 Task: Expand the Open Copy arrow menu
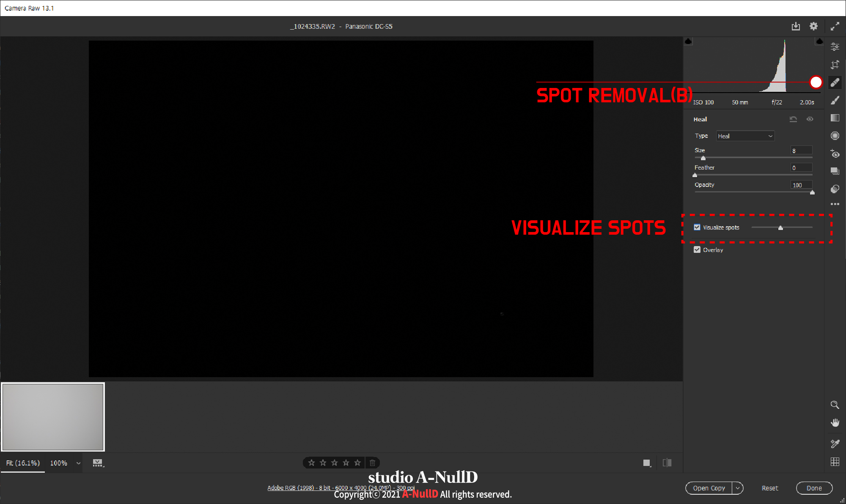[738, 488]
